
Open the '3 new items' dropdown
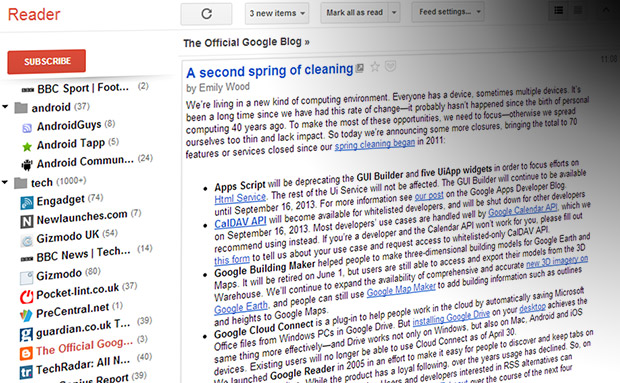click(277, 13)
